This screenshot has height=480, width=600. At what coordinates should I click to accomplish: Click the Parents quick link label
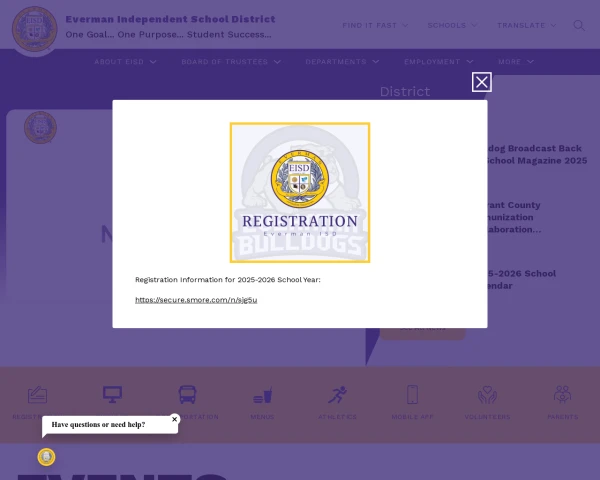tap(562, 417)
